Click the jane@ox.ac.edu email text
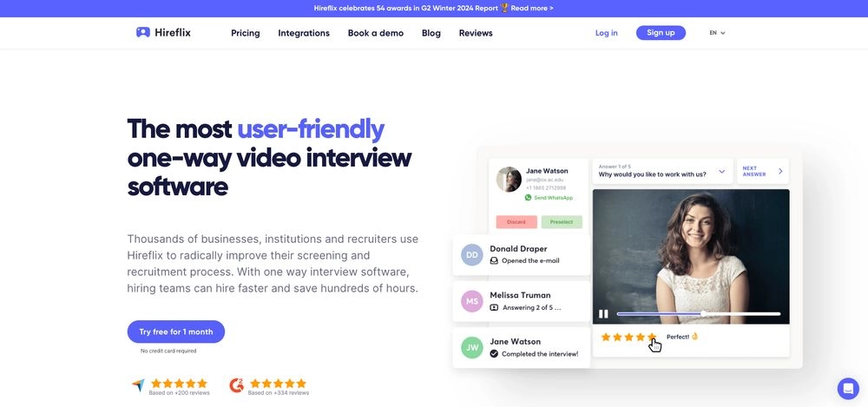 (545, 180)
